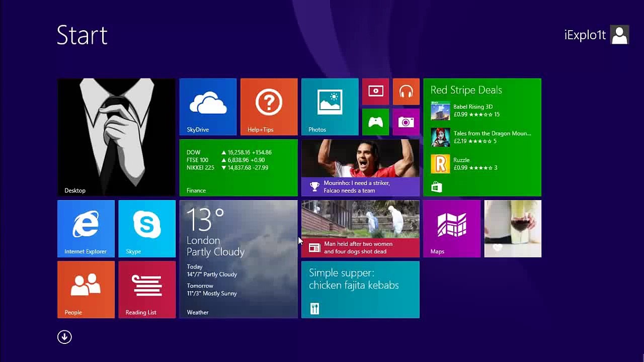Open the iExplo1t account name menu

click(585, 35)
